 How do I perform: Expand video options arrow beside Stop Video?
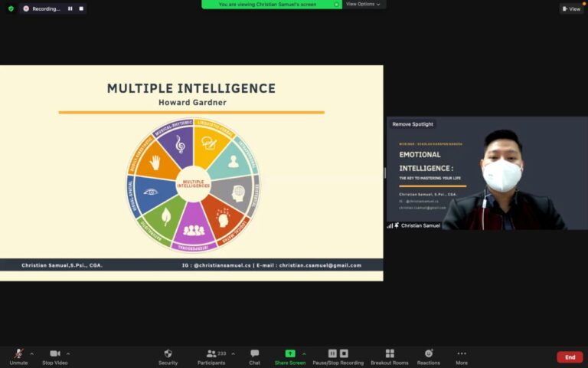tap(68, 353)
